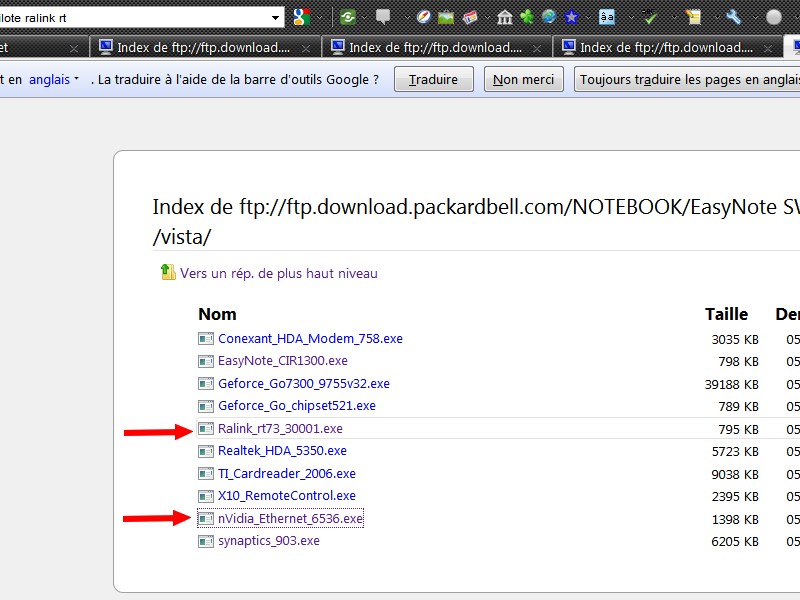The height and width of the screenshot is (600, 800).
Task: Click the blue star toolbar icon
Action: 571,17
